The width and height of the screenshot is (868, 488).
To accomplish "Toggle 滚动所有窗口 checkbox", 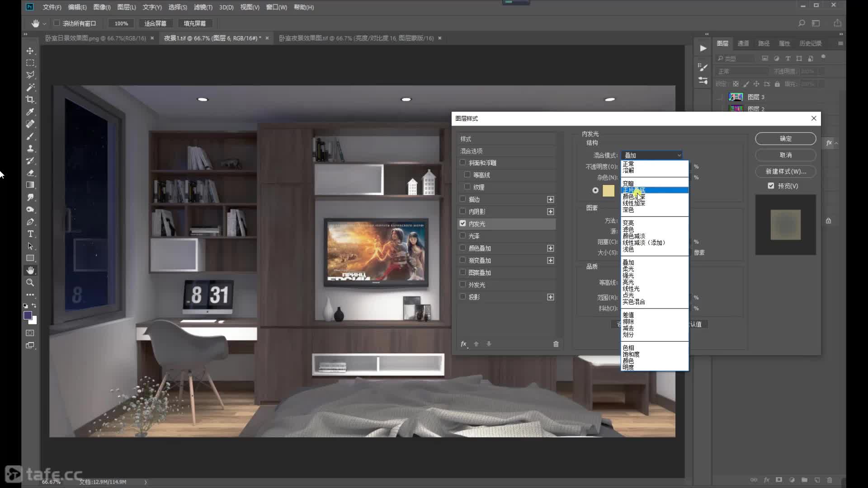I will click(57, 23).
